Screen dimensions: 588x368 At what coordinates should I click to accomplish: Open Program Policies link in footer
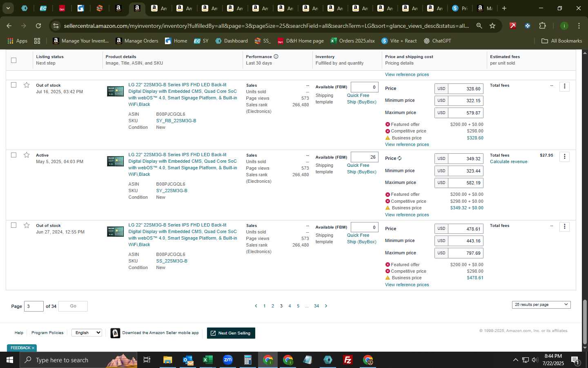(47, 333)
